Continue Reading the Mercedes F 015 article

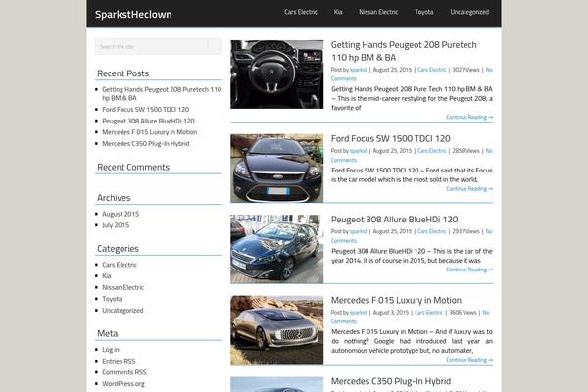pos(469,360)
